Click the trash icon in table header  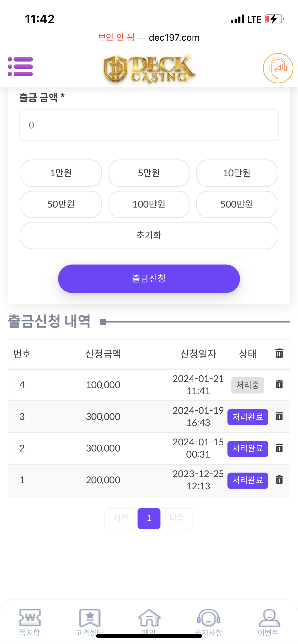point(279,353)
